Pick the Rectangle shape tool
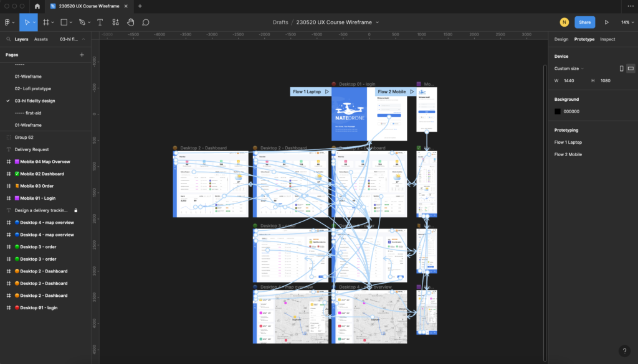Screen dimensions: 638x364 (64, 22)
